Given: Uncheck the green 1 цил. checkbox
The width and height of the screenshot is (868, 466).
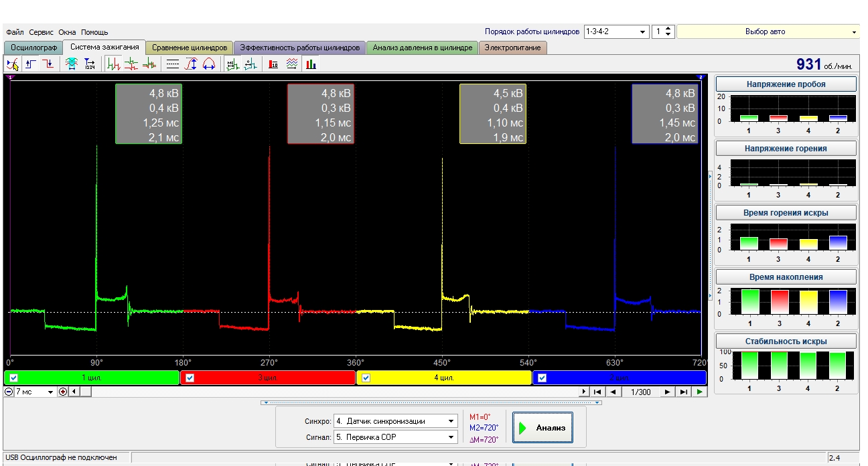Looking at the screenshot, I should point(13,378).
